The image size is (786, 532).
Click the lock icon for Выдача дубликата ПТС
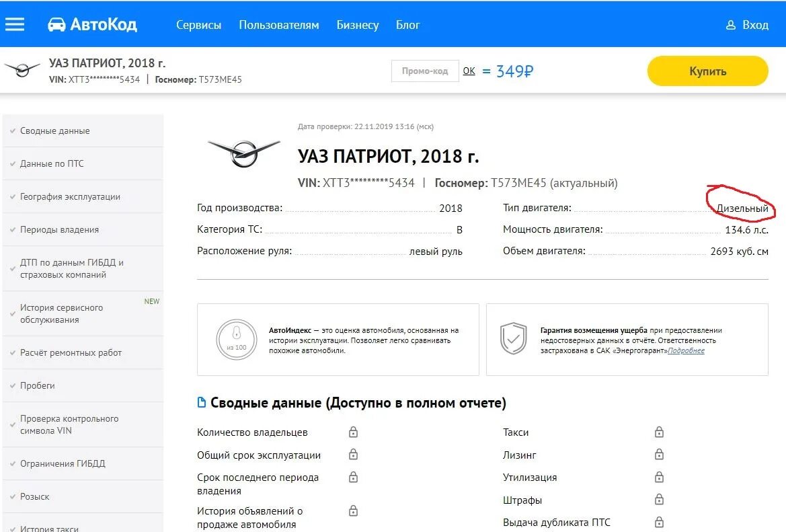659,522
